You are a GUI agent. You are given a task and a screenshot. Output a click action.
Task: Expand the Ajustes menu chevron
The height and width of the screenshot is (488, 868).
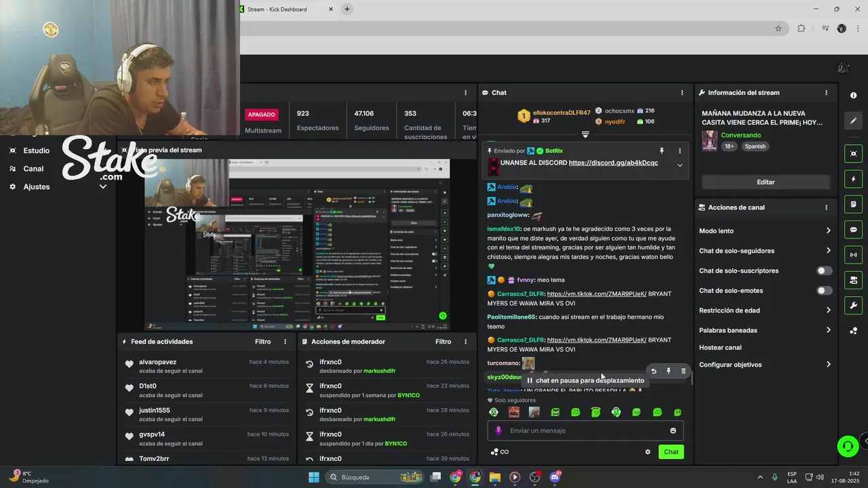[x=103, y=186]
